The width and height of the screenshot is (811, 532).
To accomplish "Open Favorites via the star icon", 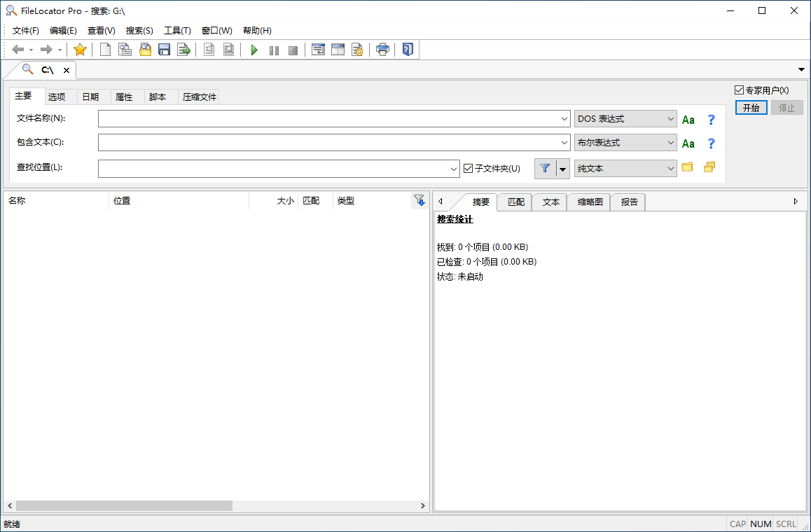I will point(80,50).
